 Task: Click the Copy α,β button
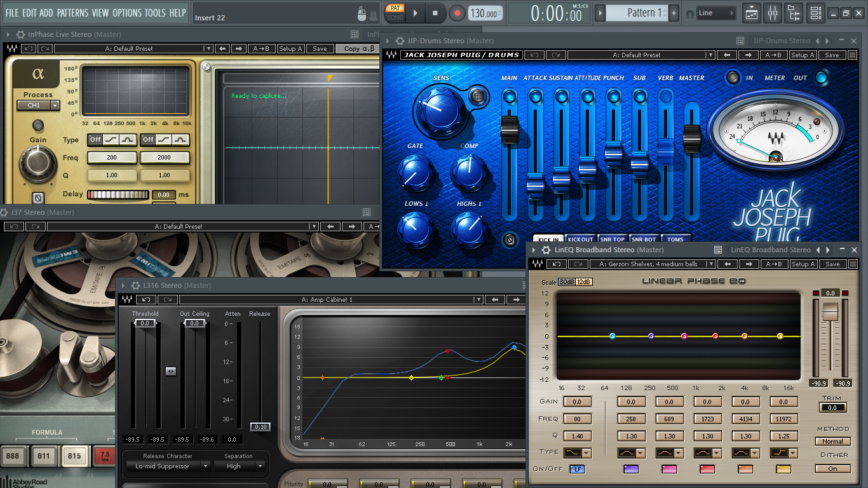point(360,49)
